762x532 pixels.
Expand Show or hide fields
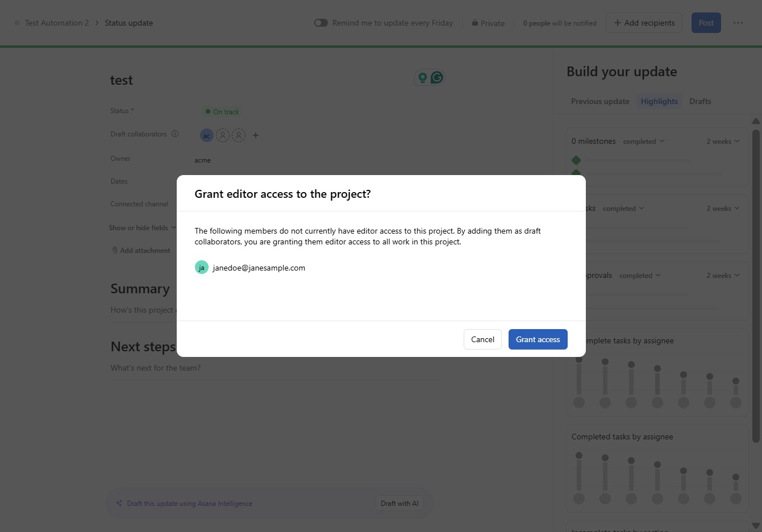click(142, 228)
